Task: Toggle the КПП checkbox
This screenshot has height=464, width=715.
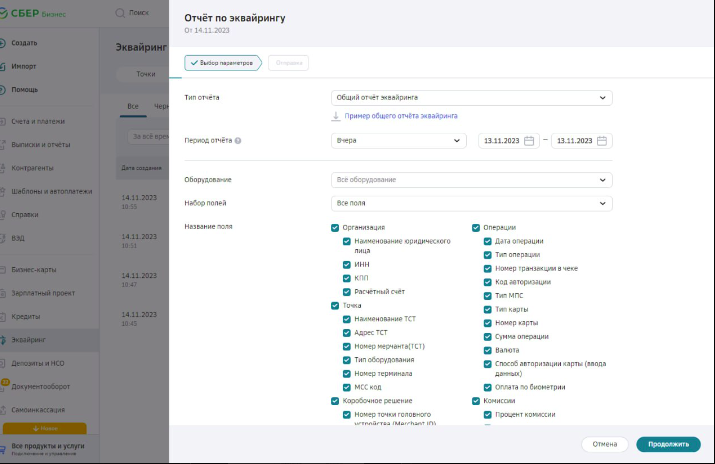Action: pos(347,278)
